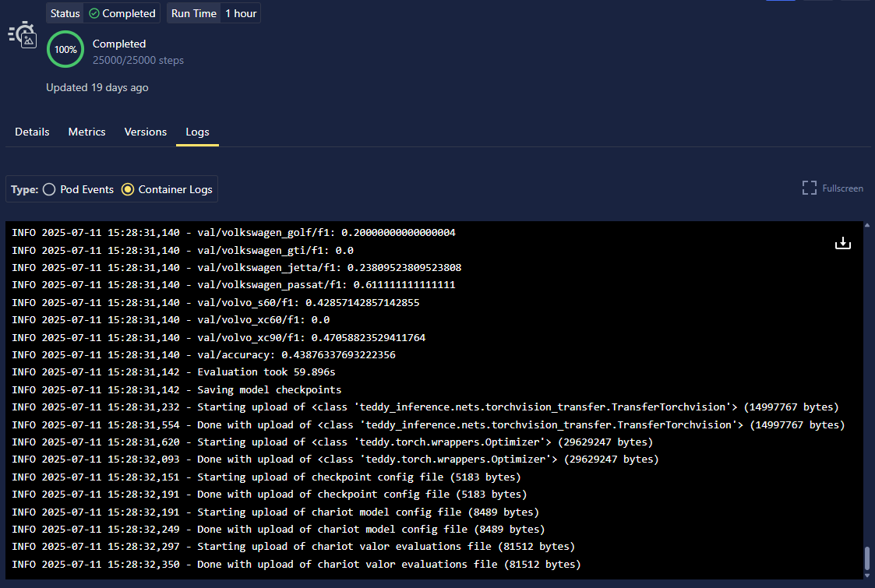The height and width of the screenshot is (588, 875).
Task: Click the Done with upload of Optimizer line
Action: tap(335, 459)
